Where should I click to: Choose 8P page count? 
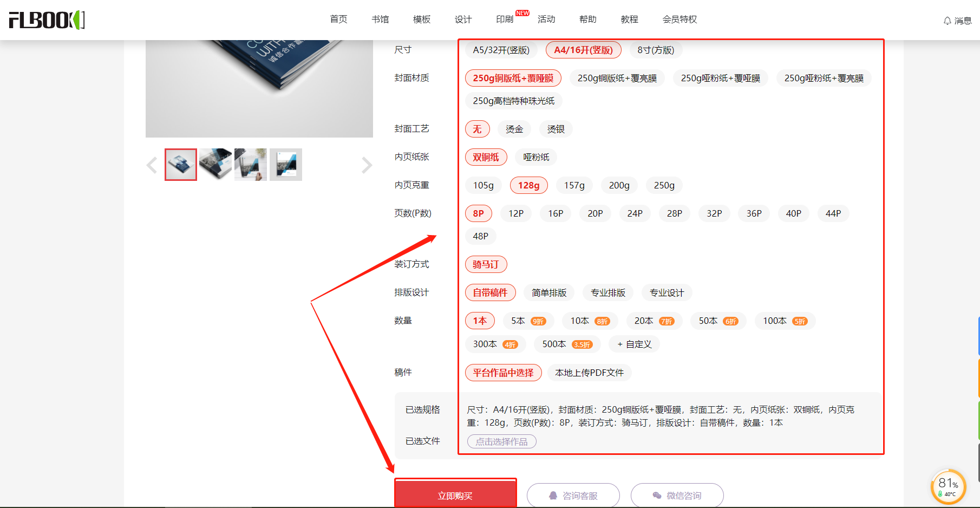tap(479, 213)
